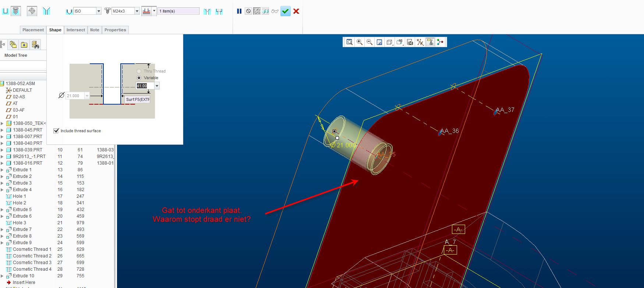
Task: Open the Properties tab
Action: [115, 30]
